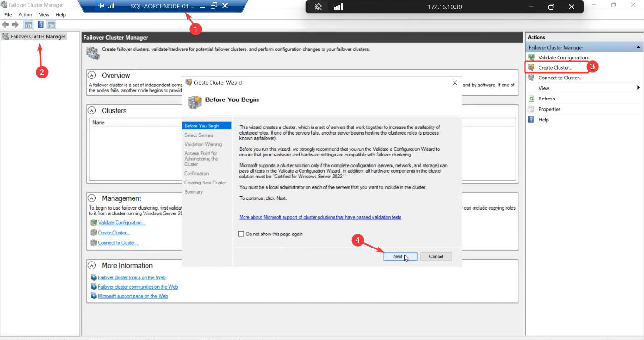Image resolution: width=644 pixels, height=340 pixels.
Task: Click the Properties icon in Actions pane
Action: (x=531, y=109)
